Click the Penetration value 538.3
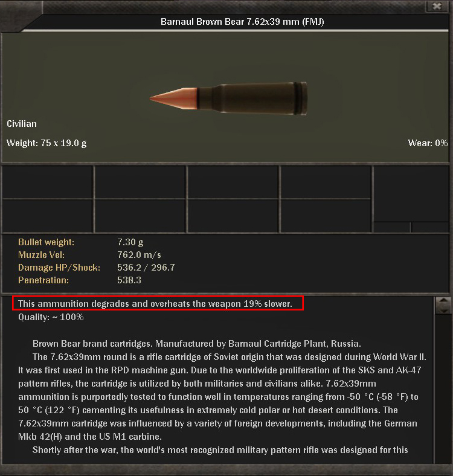Screen dimensions: 453x476 click(129, 280)
